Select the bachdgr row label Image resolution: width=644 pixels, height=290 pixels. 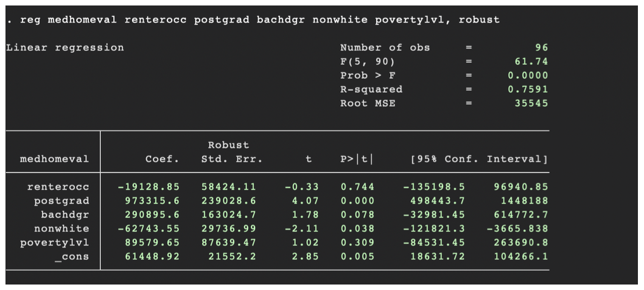pos(65,214)
